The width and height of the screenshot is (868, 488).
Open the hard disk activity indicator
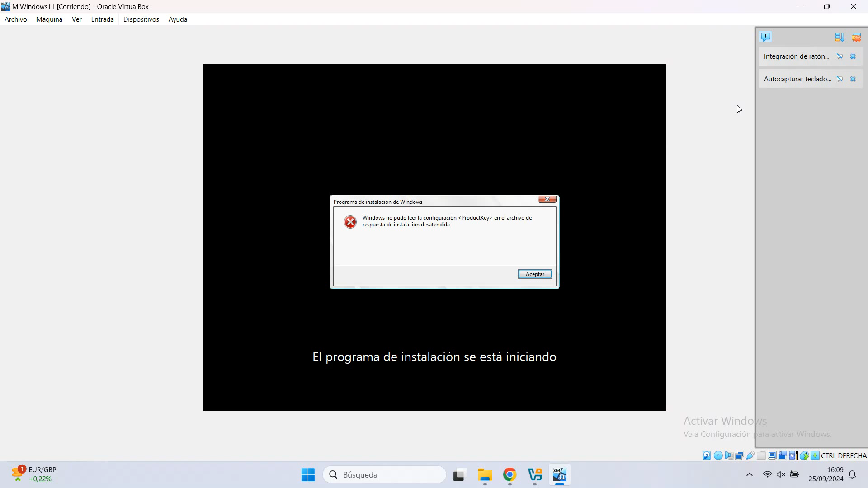click(706, 455)
